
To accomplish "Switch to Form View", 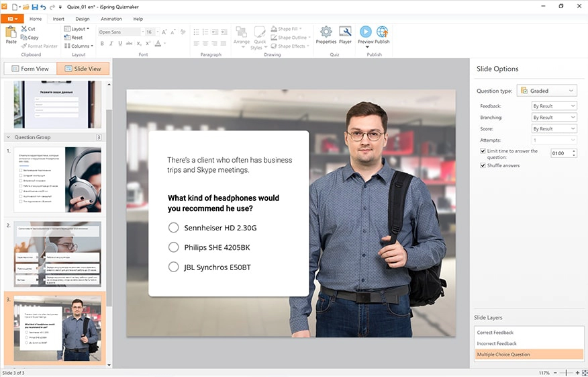I will click(30, 69).
